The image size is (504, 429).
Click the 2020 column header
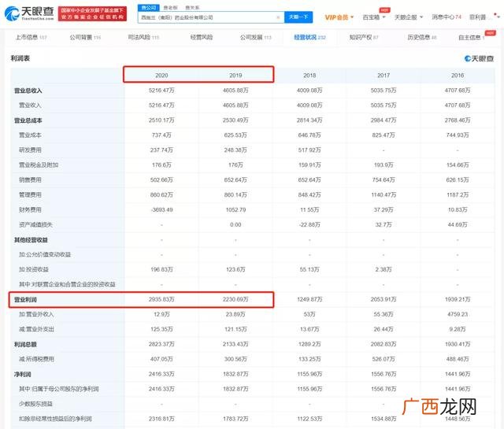[161, 76]
